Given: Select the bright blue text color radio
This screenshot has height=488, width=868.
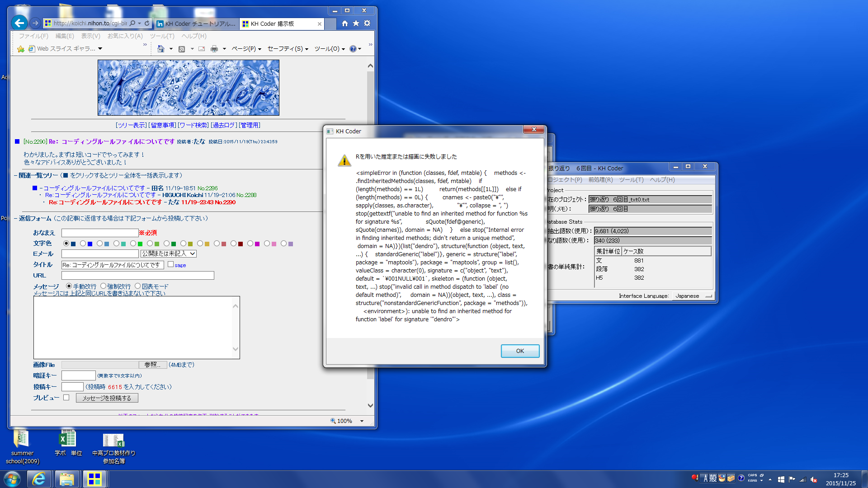Looking at the screenshot, I should pos(83,244).
